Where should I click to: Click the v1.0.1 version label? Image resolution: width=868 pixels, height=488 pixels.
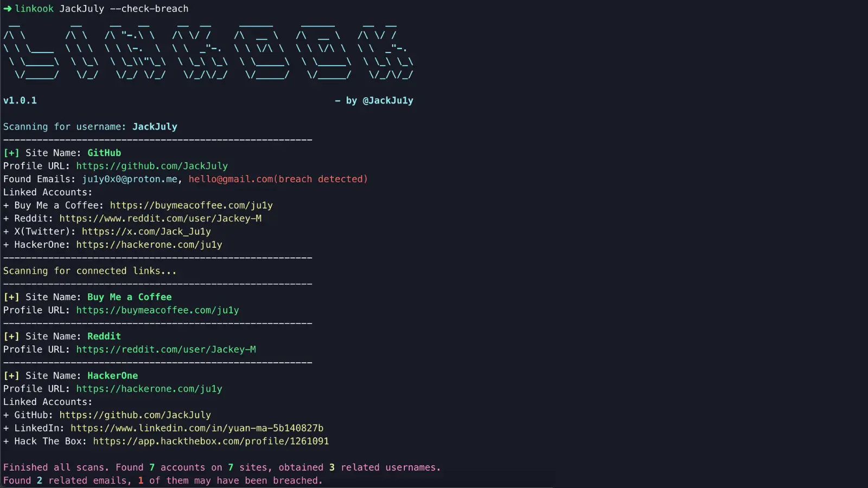click(20, 100)
